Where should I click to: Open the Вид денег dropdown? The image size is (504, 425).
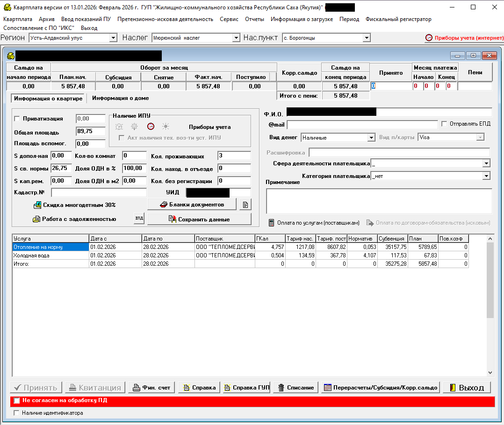point(371,138)
